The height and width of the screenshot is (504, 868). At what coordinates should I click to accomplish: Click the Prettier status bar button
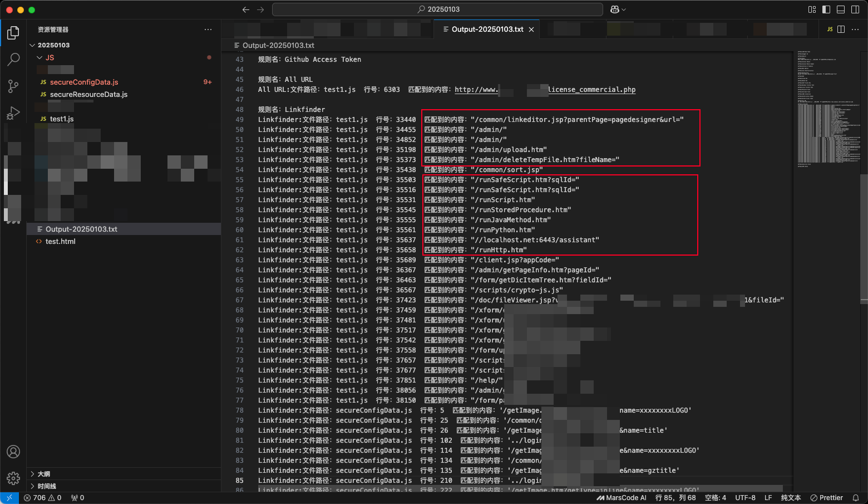pyautogui.click(x=827, y=498)
